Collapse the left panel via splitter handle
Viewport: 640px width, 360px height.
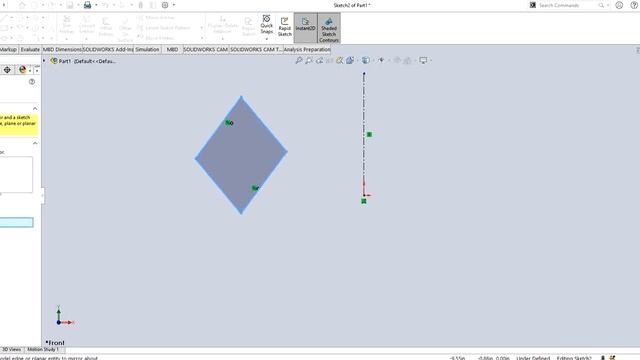pos(42,196)
